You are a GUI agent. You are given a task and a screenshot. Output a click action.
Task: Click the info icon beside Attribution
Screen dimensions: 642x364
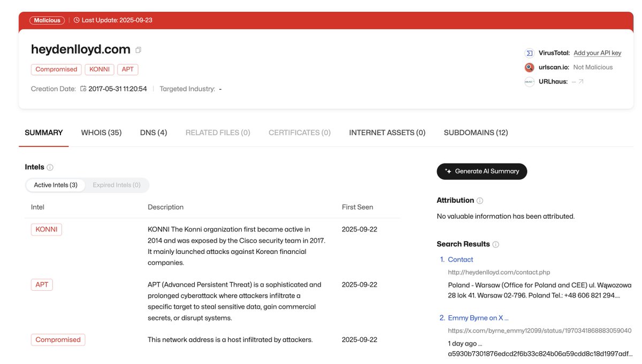pos(480,201)
